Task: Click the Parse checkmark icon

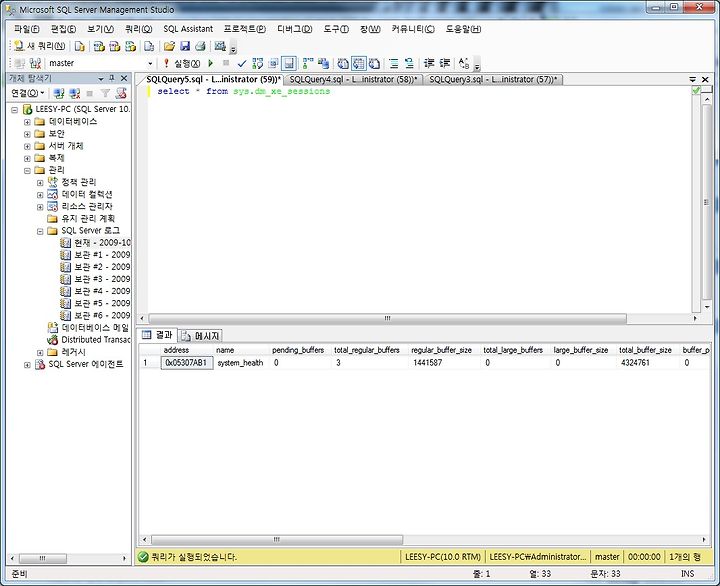Action: (242, 63)
